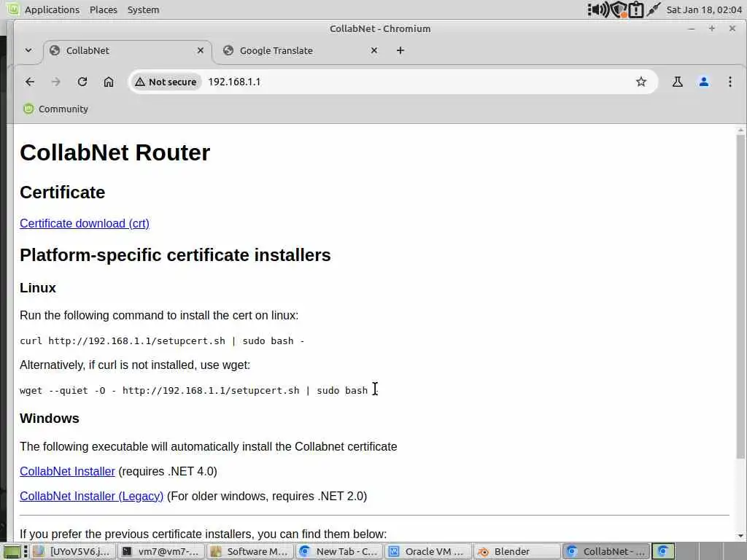The width and height of the screenshot is (747, 560).
Task: Click the Certificate download (crt) link
Action: click(x=85, y=223)
